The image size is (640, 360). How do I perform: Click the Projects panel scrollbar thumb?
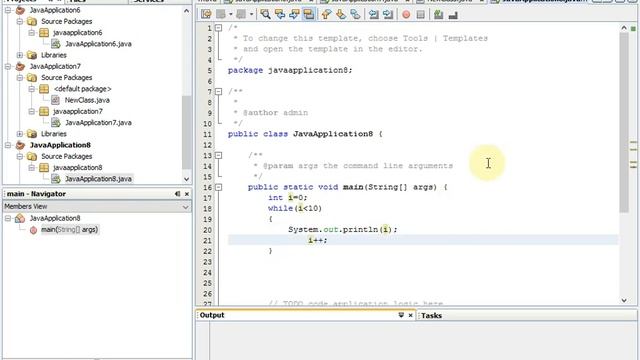[187, 132]
